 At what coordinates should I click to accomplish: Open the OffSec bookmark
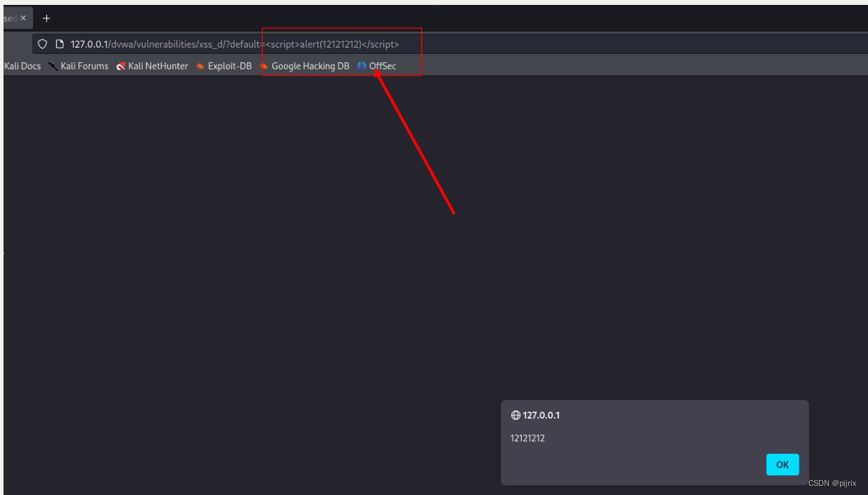pos(376,66)
